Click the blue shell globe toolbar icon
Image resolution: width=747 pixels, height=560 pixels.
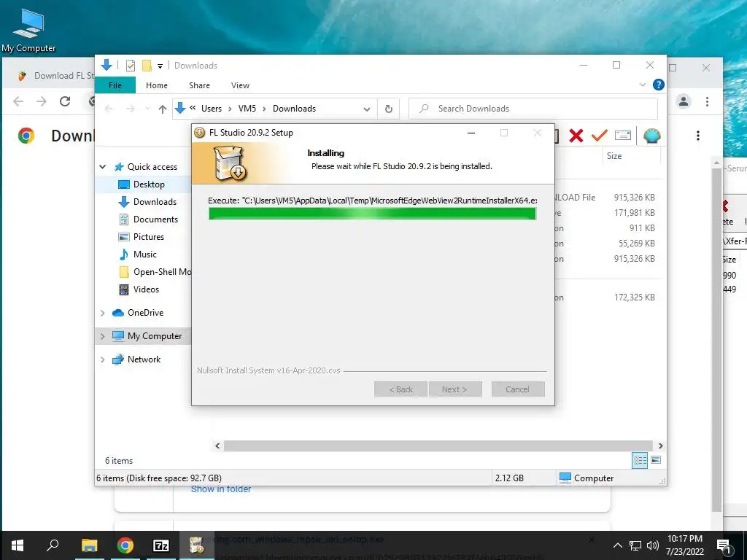(651, 136)
